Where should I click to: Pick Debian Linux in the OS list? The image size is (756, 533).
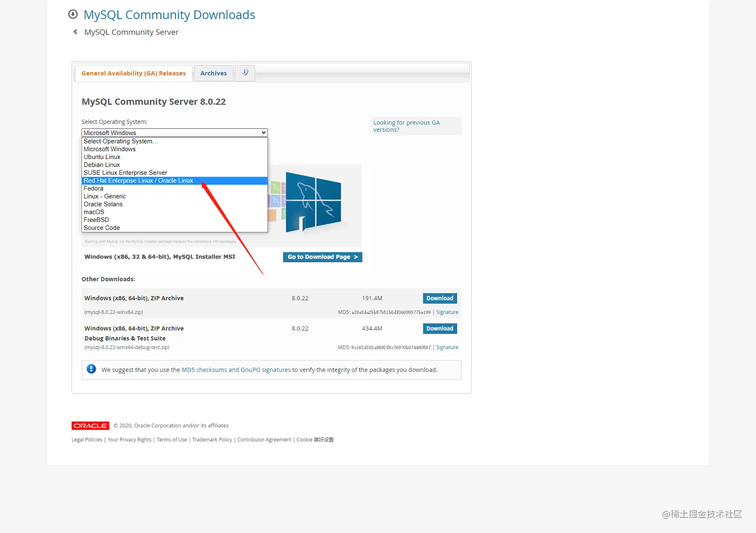click(x=174, y=164)
